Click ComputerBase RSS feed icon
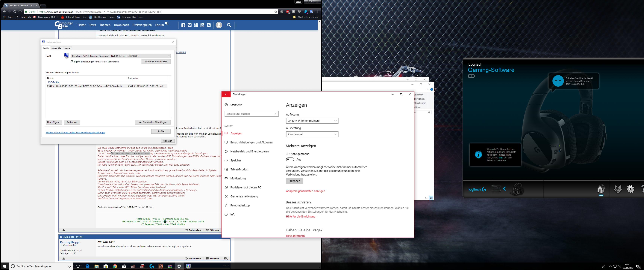Image resolution: width=644 pixels, height=270 pixels. pos(209,25)
